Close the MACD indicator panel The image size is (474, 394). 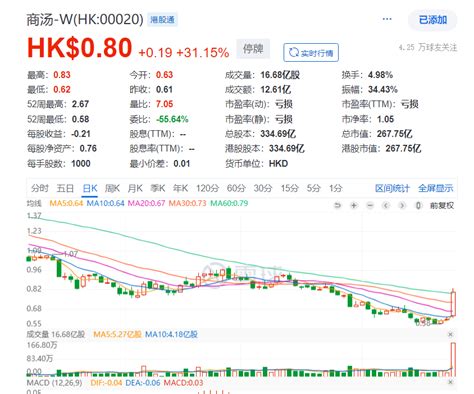[x=450, y=383]
